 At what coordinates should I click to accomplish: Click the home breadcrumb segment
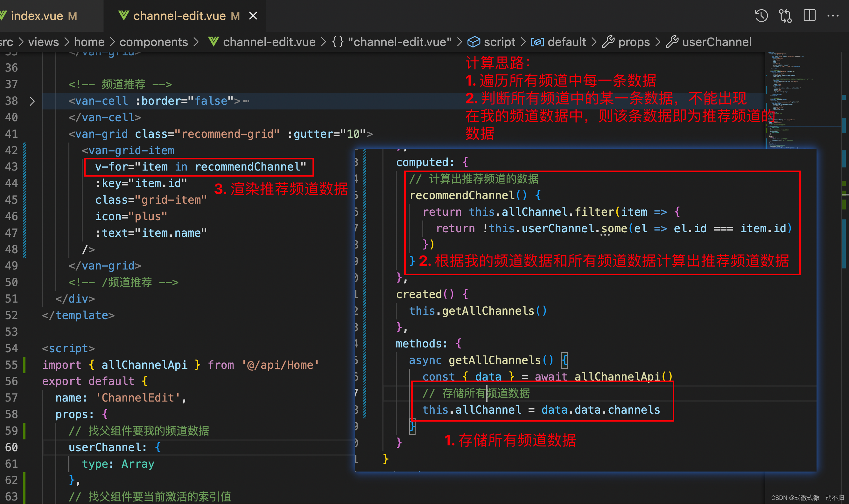89,42
